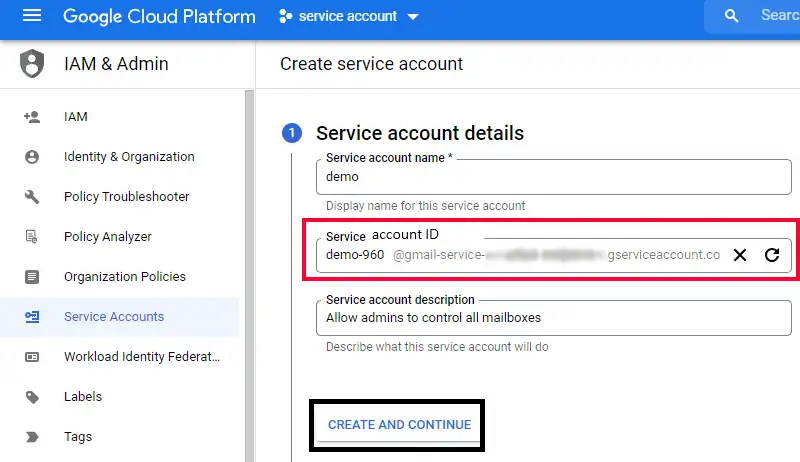
Task: Click the Identity & Organization person icon
Action: (x=32, y=157)
